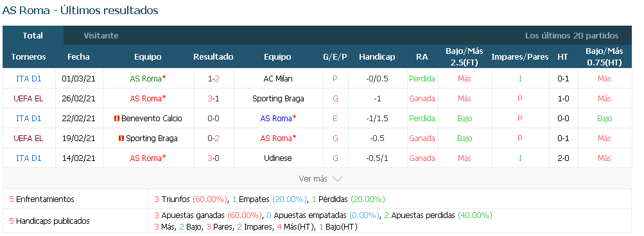The width and height of the screenshot is (644, 236).
Task: Click the 1-2 result against AC Milan
Action: (213, 79)
